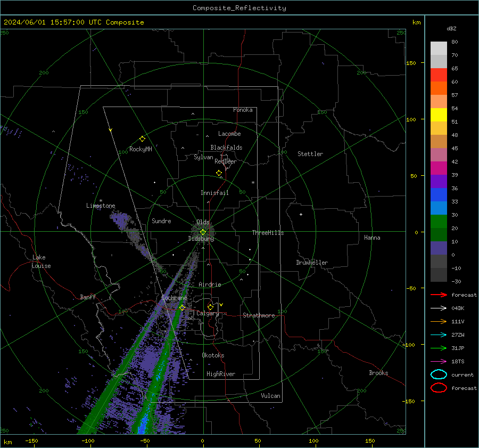479x448 pixels.
Task: Click the red forecast ellipse icon
Action: [439, 388]
